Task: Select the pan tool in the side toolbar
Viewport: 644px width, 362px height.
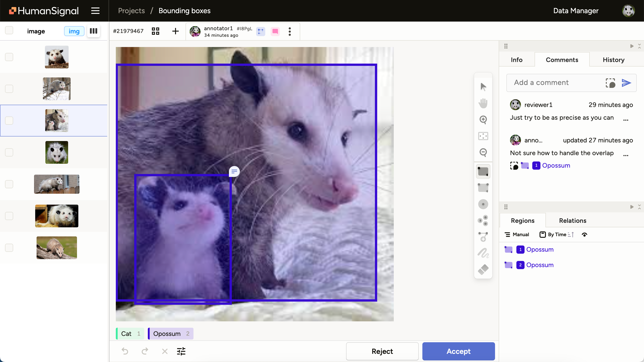Action: point(483,103)
